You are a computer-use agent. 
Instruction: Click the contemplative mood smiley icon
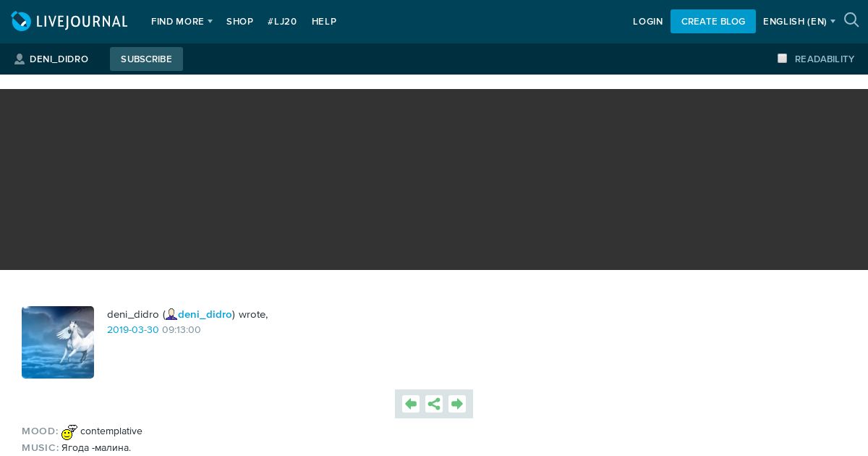pyautogui.click(x=69, y=432)
